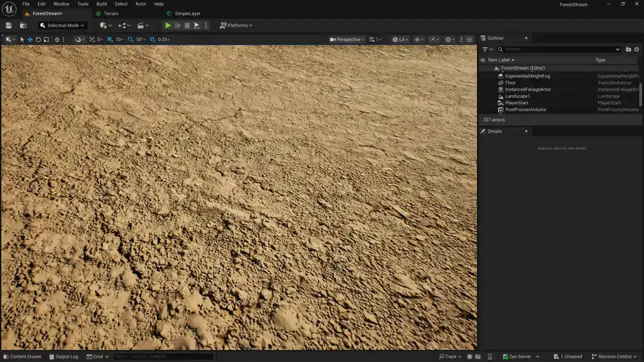644x362 pixels.
Task: Click the Outliner search field
Action: (x=558, y=49)
